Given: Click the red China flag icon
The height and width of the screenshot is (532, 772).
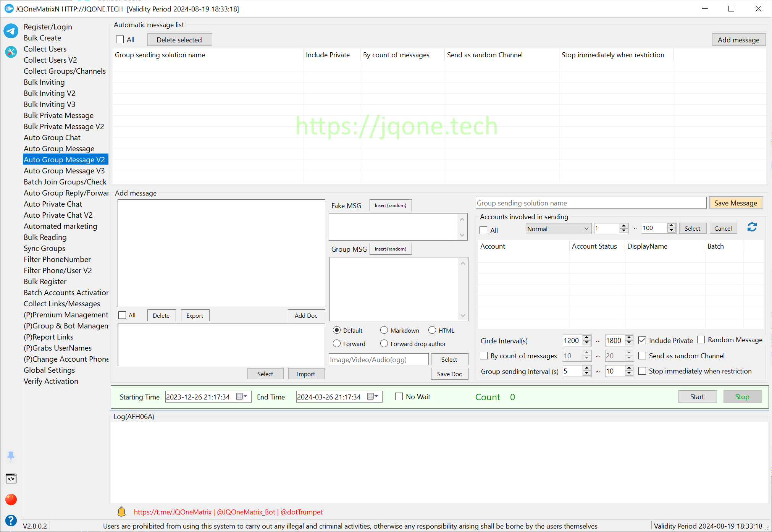Looking at the screenshot, I should coord(11,499).
